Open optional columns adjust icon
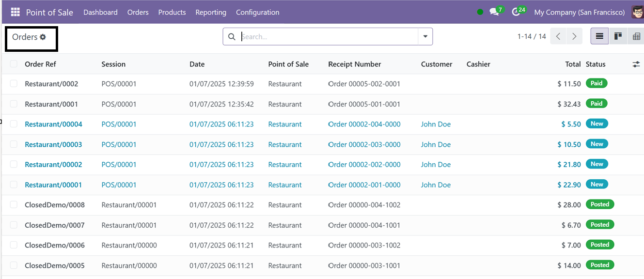The height and width of the screenshot is (279, 644). (636, 64)
